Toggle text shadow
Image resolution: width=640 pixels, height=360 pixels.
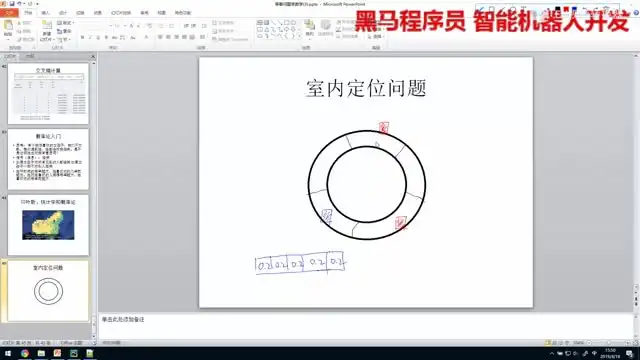(x=106, y=38)
